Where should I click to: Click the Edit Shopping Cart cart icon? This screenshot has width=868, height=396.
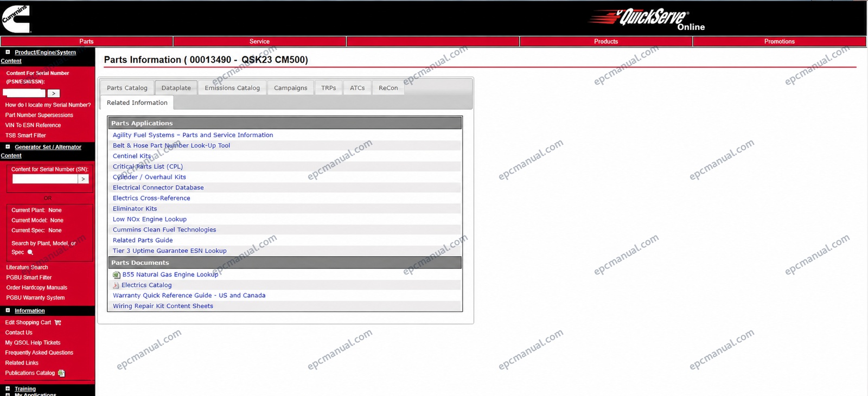[x=58, y=323]
